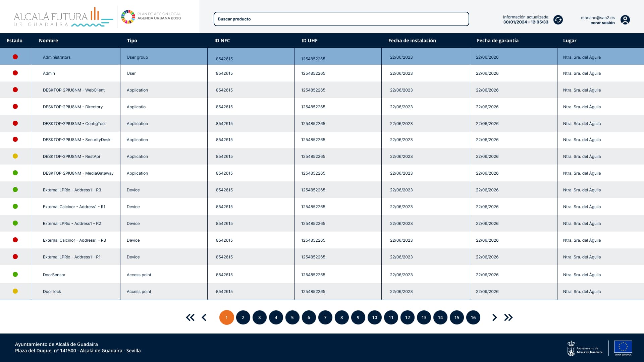Image resolution: width=644 pixels, height=362 pixels.
Task: Click the red status dot for External Calcinor R3
Action: coord(15,240)
